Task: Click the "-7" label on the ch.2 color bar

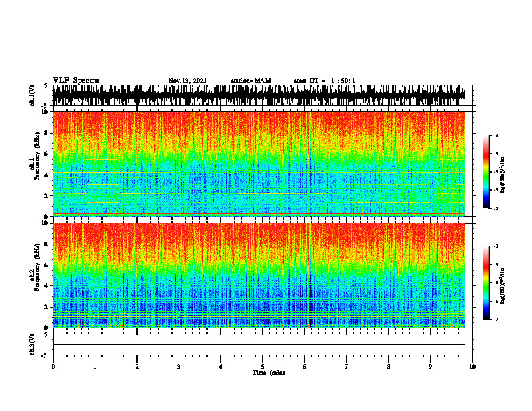Action: 496,320
